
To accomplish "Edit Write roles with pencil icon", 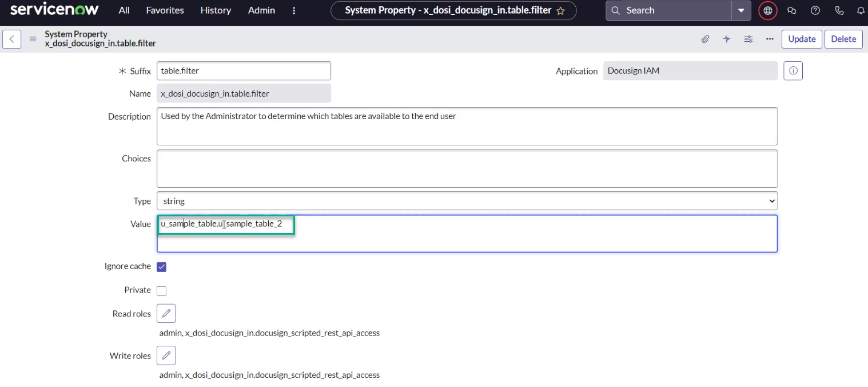I will click(x=166, y=356).
